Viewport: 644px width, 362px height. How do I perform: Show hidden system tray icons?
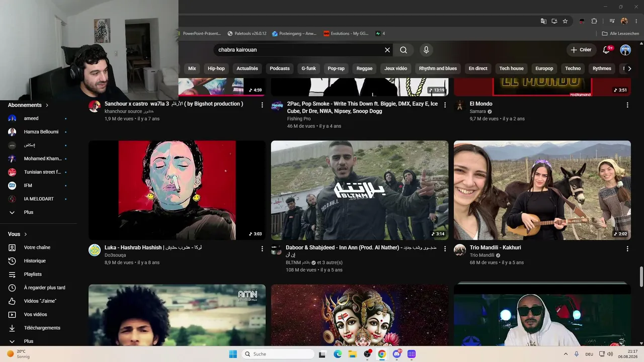click(x=566, y=354)
